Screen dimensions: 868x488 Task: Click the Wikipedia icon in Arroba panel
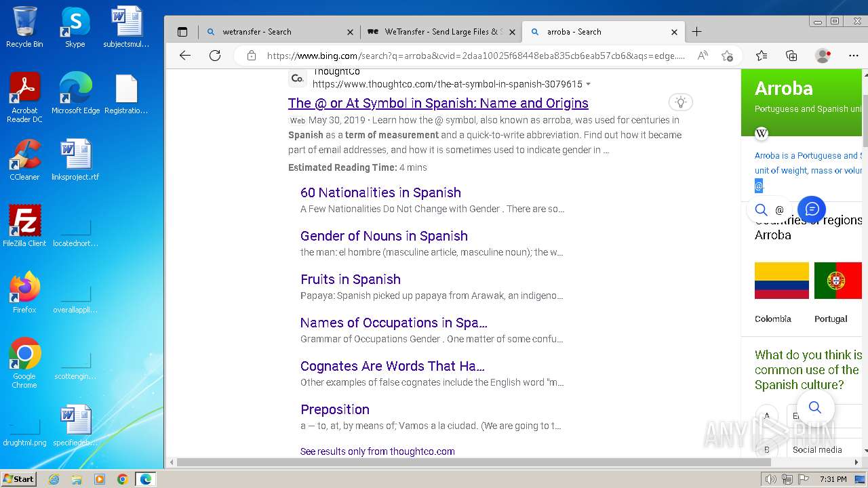click(762, 134)
